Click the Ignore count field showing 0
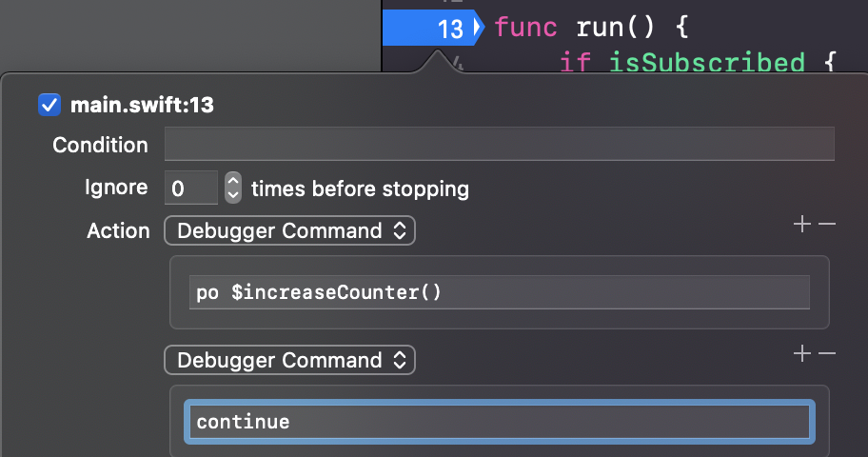 click(191, 188)
